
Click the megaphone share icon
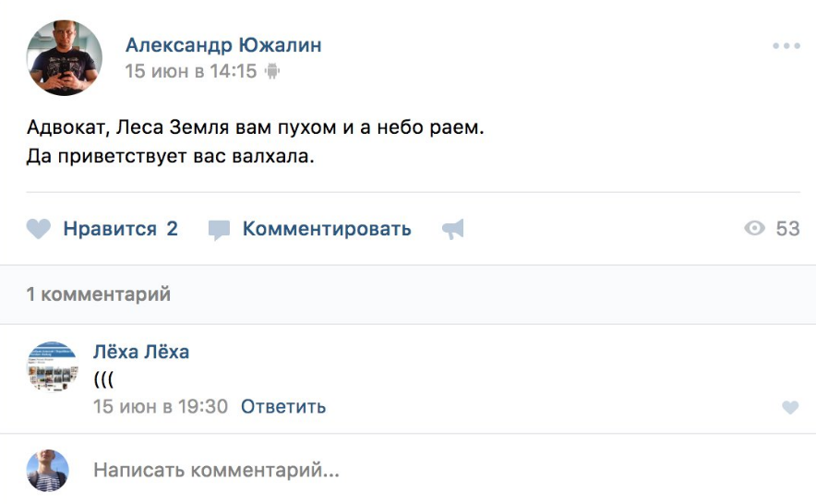[452, 229]
